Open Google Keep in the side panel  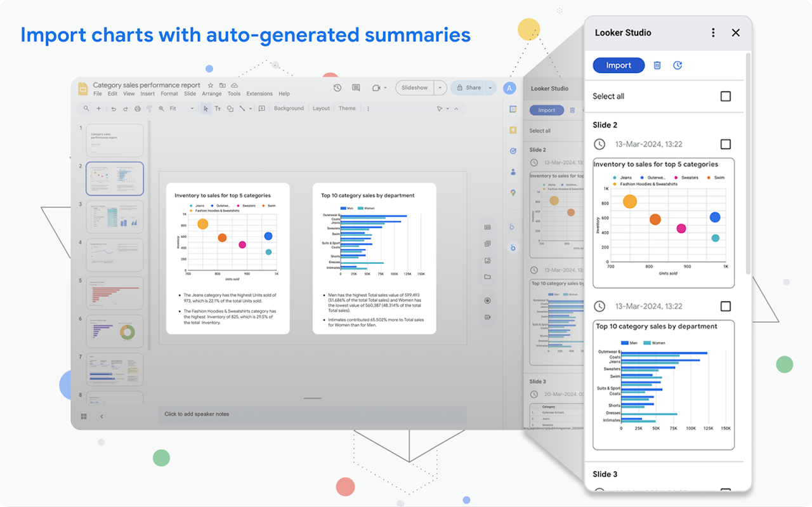(513, 130)
